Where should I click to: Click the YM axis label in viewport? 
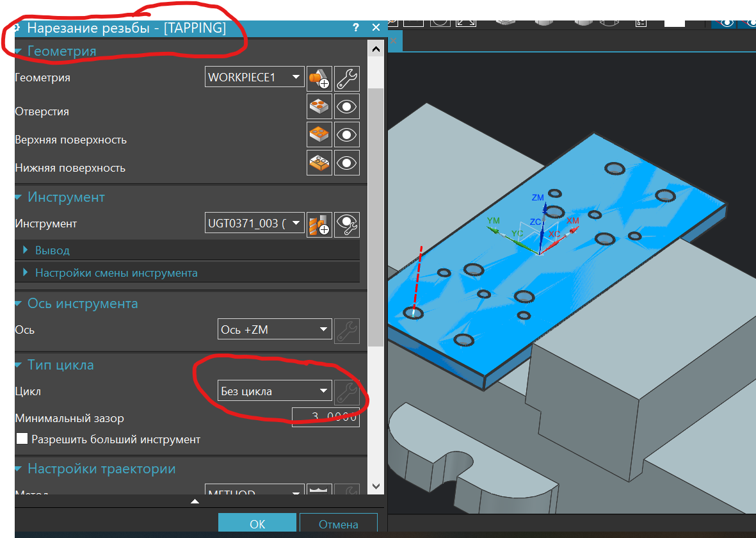coord(494,220)
